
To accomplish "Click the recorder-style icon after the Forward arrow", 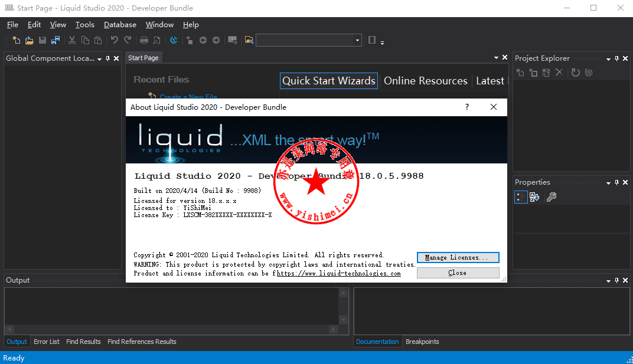I will 233,40.
